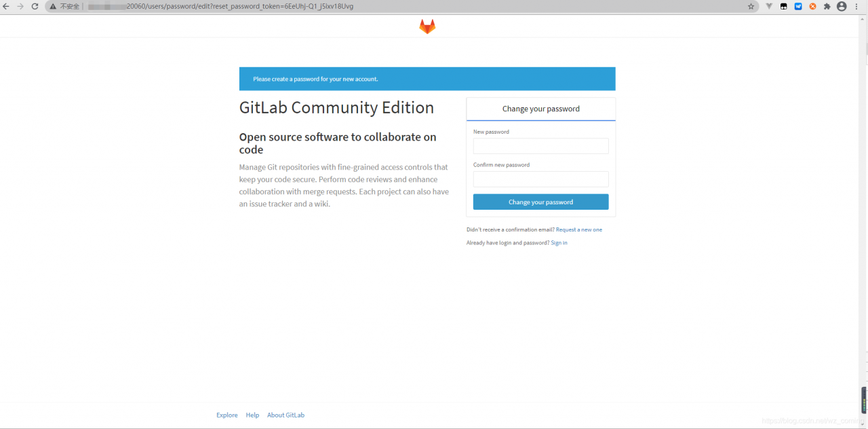Open the Vue devtools extension
The image size is (868, 429).
[x=769, y=6]
